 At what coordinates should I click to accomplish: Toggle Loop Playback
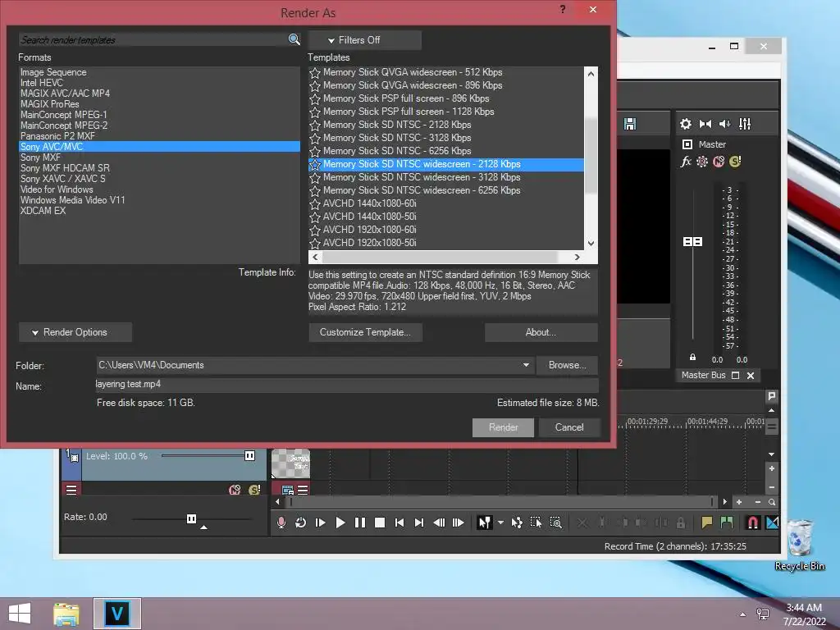coord(300,523)
